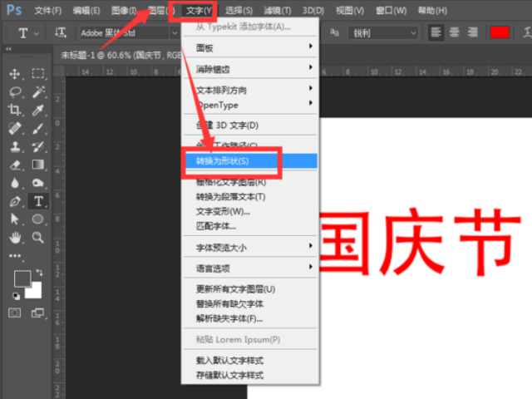
Task: Expand the 文本排列方向 submenu
Action: click(250, 91)
